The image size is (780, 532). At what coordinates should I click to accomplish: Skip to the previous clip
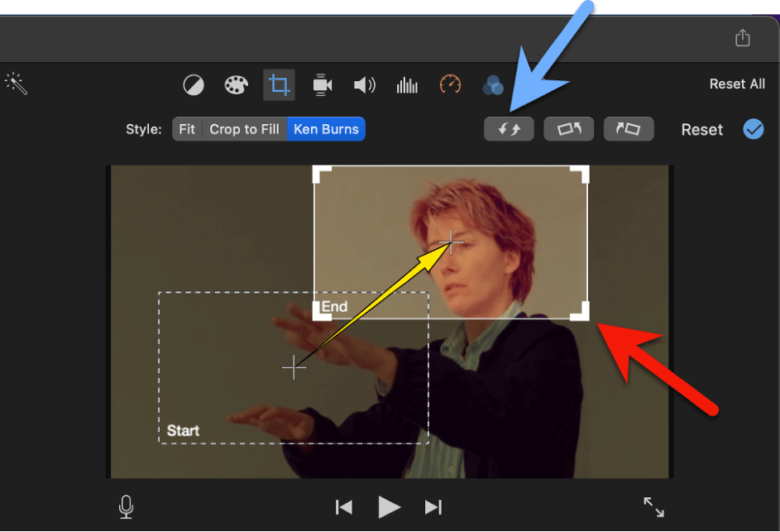tap(344, 507)
